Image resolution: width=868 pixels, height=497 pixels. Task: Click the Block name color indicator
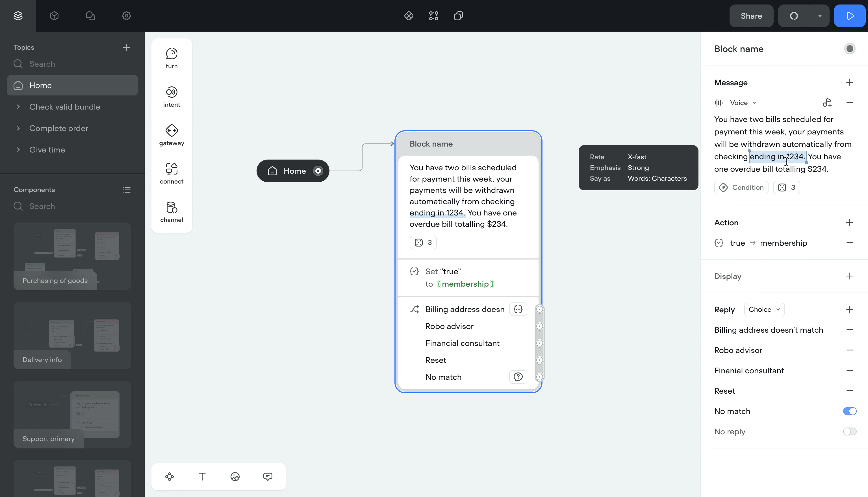tap(850, 49)
